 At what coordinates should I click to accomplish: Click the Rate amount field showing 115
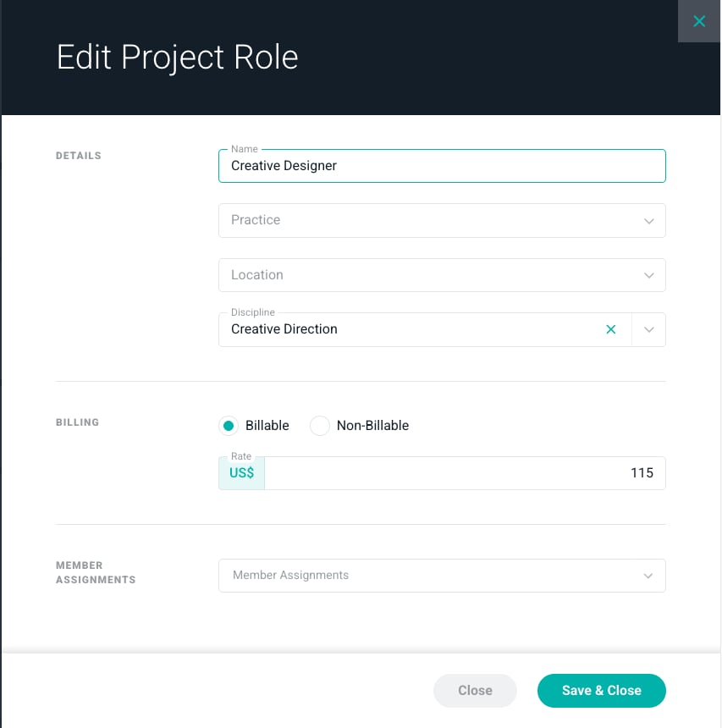tap(465, 473)
